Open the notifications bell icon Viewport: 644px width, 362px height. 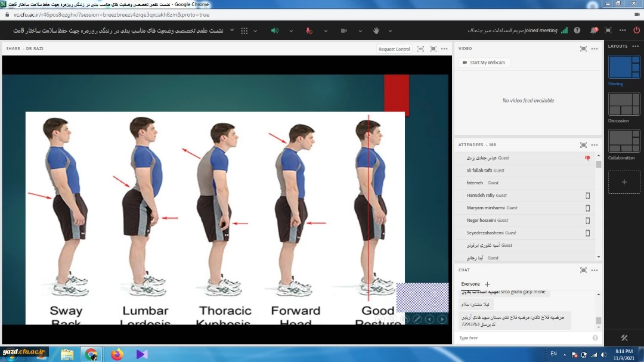pos(594,30)
